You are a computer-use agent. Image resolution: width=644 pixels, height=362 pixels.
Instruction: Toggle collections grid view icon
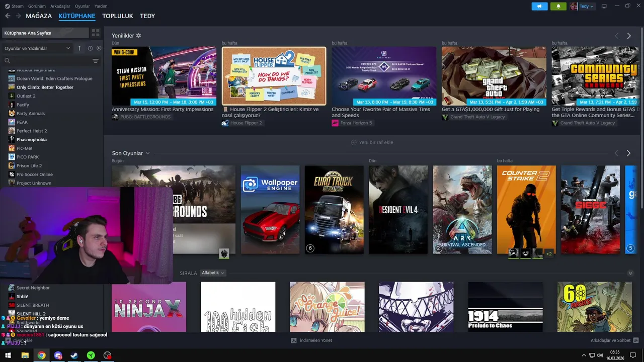(x=95, y=33)
